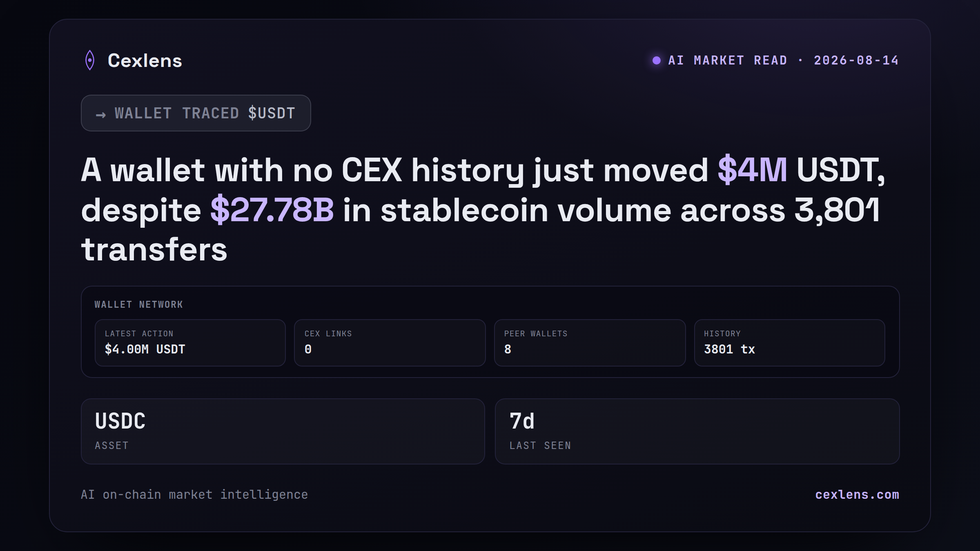Select the Cexlens brand name
The image size is (980, 551).
145,60
